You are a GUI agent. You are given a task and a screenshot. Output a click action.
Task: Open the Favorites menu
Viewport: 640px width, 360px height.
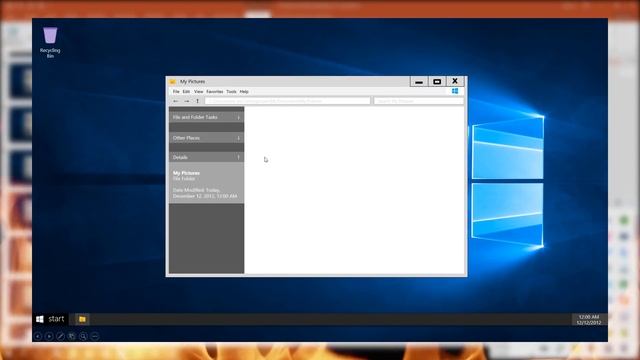click(x=215, y=91)
